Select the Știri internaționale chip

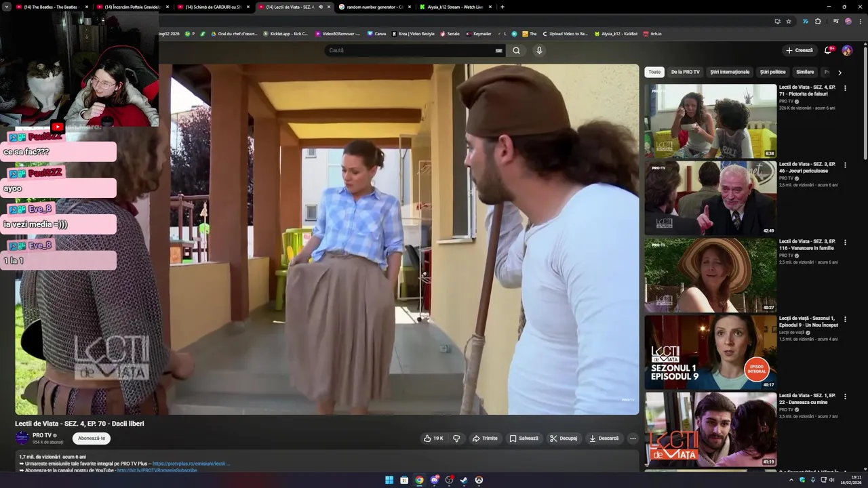tap(730, 72)
